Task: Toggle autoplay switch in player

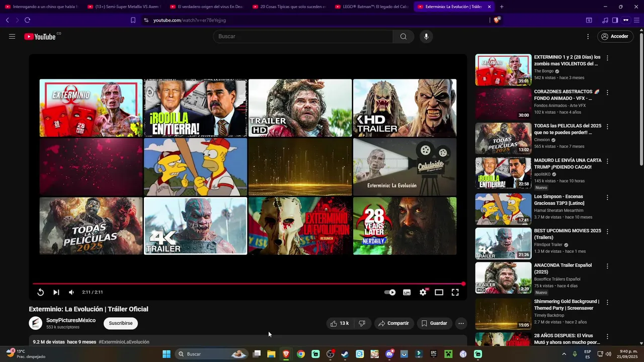Action: pyautogui.click(x=390, y=292)
